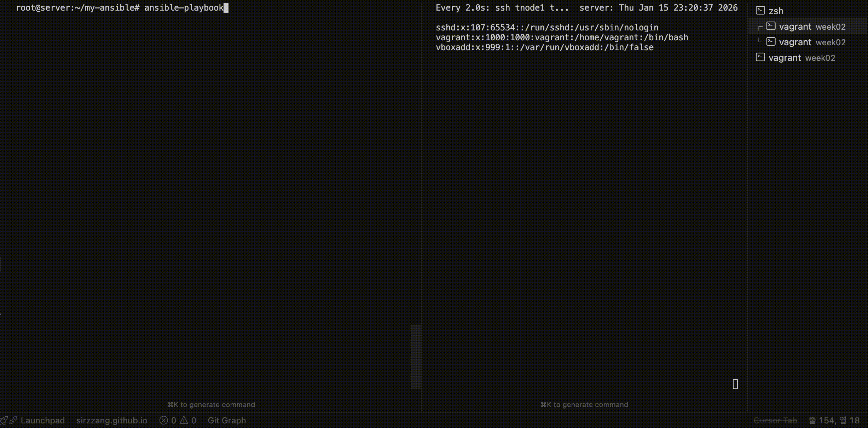Click the Launchpad rocket icon in status bar

[x=5, y=420]
